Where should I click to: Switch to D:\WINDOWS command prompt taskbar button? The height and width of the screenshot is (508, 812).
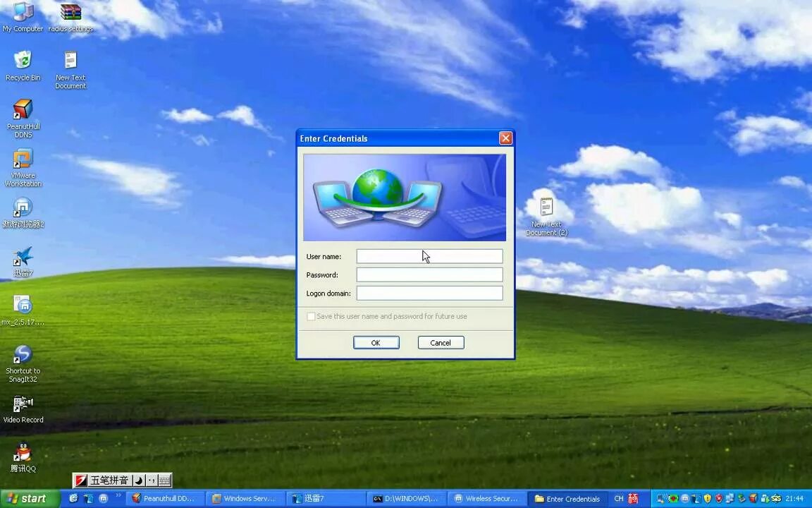(407, 499)
